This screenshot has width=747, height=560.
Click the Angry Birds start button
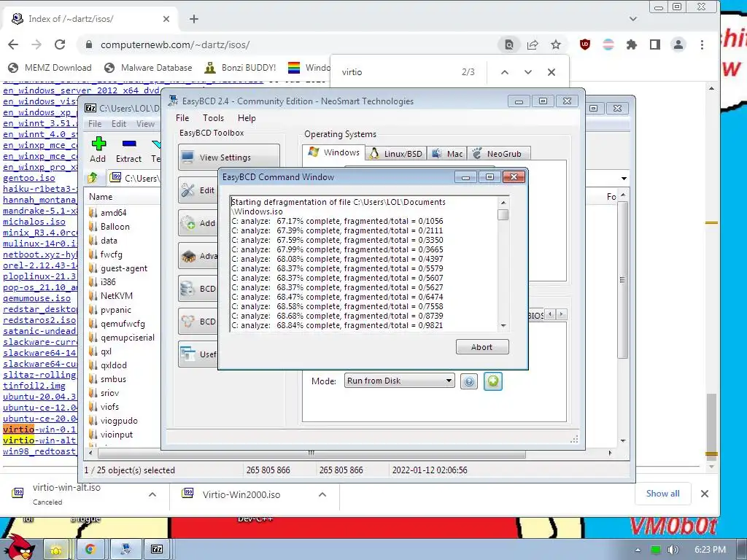click(20, 548)
